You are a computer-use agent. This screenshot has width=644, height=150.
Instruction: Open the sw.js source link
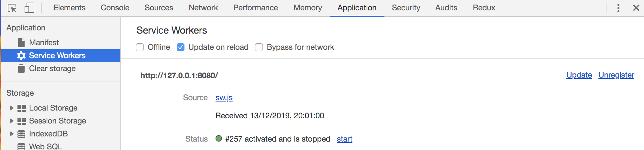224,98
